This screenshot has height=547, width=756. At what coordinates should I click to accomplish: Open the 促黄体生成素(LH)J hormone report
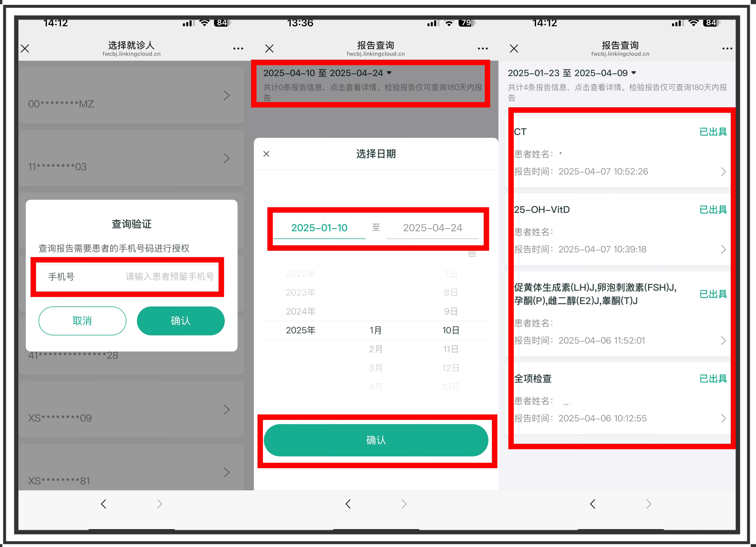[620, 314]
